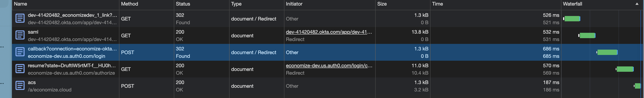Click waterfall bar of the first request
The height and width of the screenshot is (98, 644).
coord(572,19)
